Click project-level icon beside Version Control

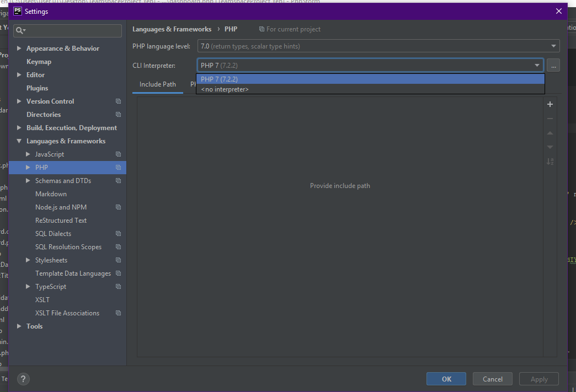[118, 101]
